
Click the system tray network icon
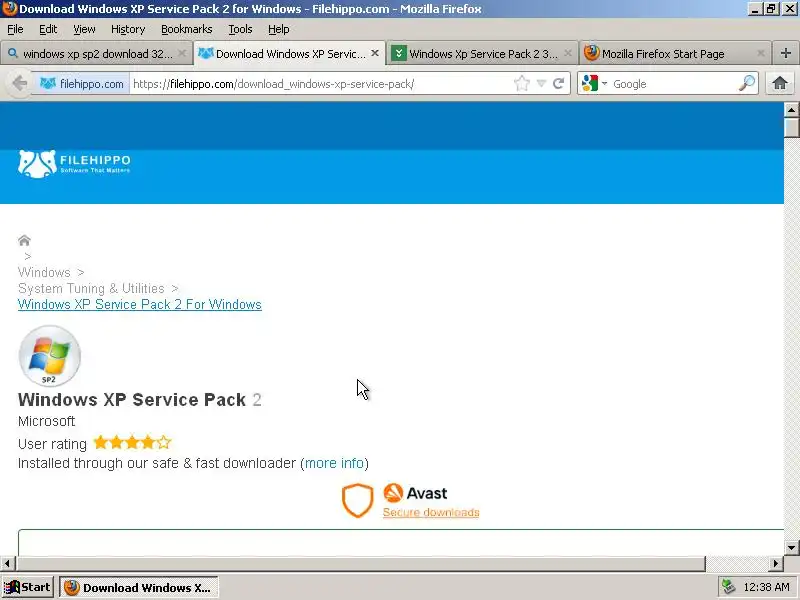tap(728, 587)
